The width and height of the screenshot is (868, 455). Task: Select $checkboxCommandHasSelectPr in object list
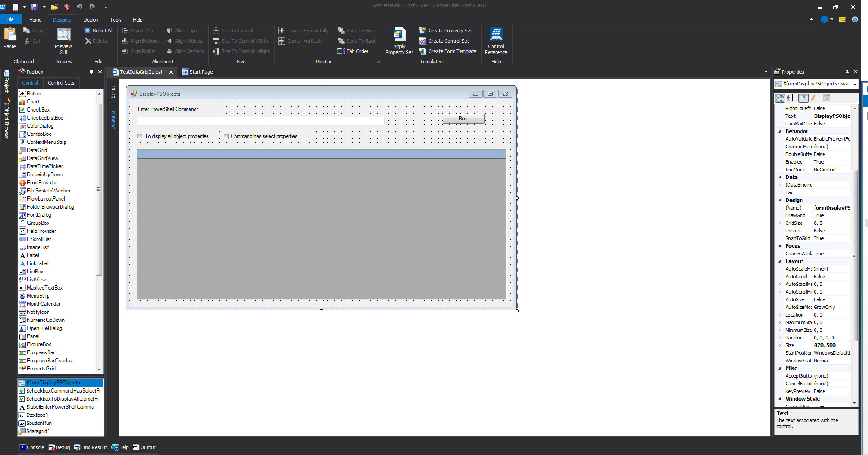(x=61, y=391)
